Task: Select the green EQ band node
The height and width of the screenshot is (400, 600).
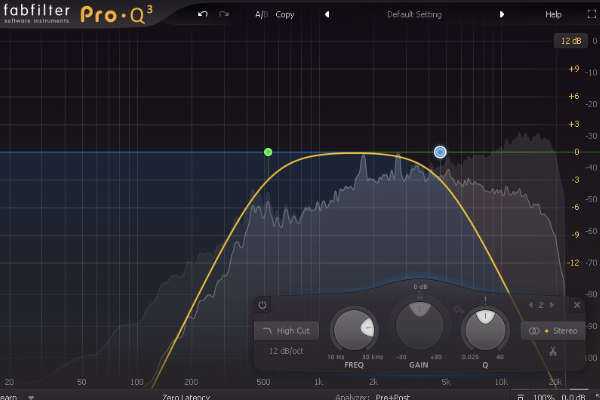Action: point(268,152)
